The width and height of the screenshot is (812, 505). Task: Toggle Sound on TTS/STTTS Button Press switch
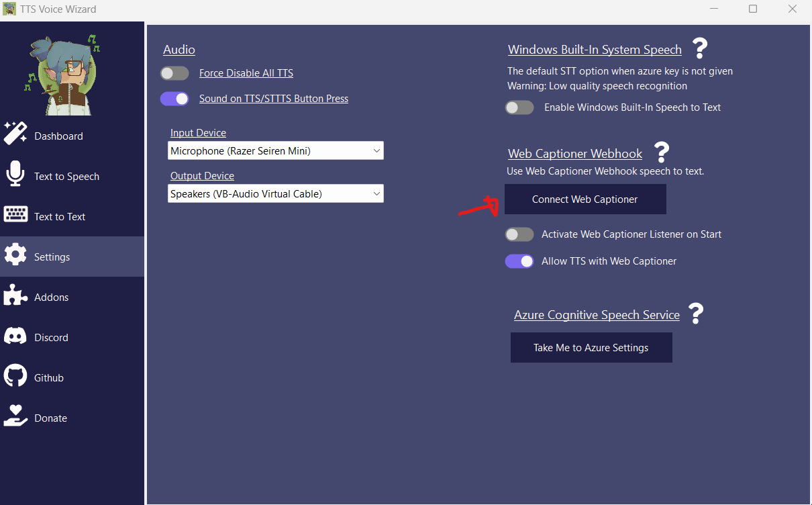(x=174, y=99)
